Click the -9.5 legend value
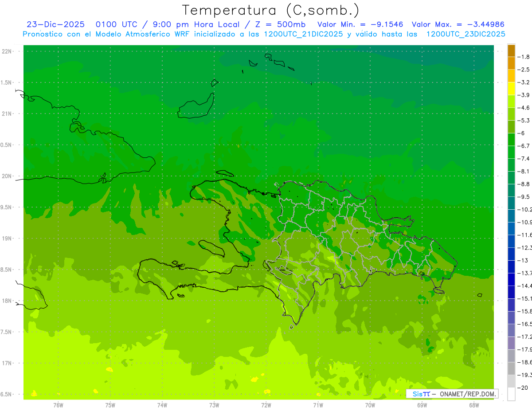532x411 pixels. pyautogui.click(x=524, y=197)
